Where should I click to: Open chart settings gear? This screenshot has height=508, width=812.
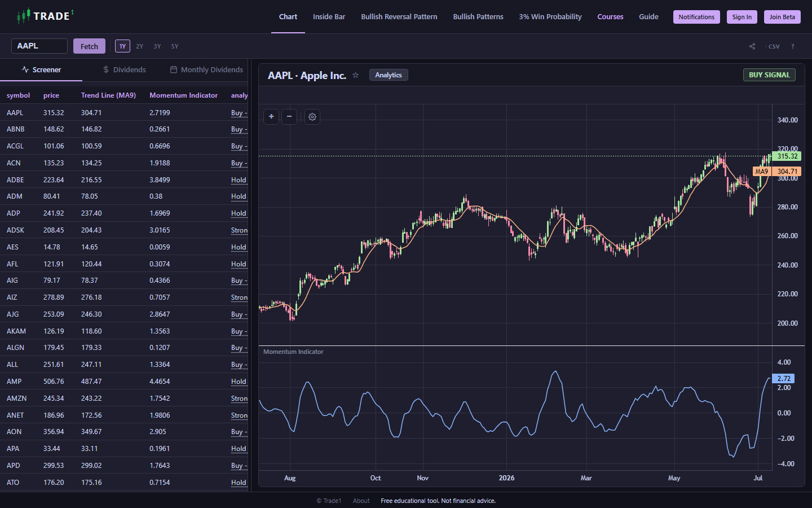point(312,117)
